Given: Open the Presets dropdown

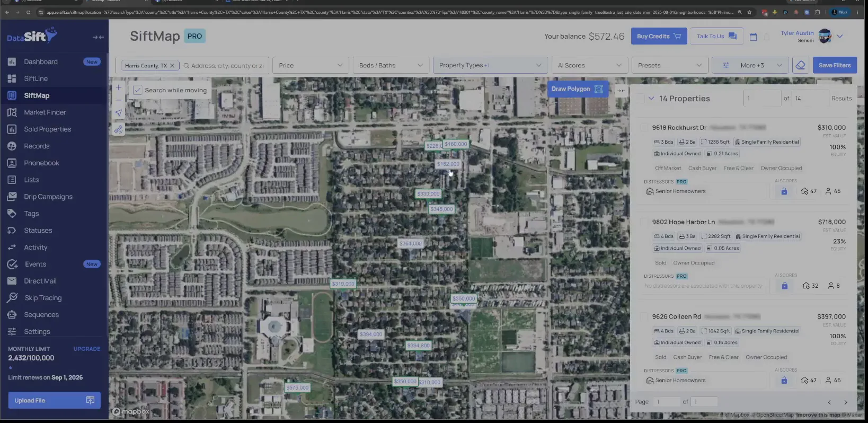Looking at the screenshot, I should pos(670,65).
